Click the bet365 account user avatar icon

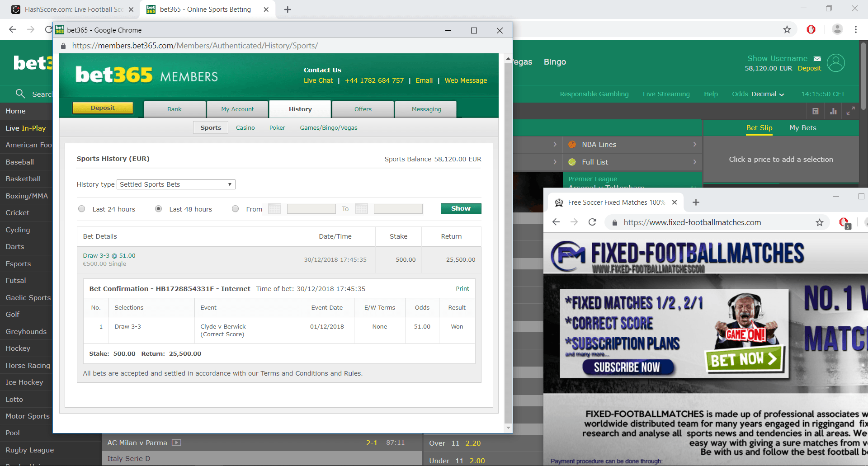coord(836,63)
